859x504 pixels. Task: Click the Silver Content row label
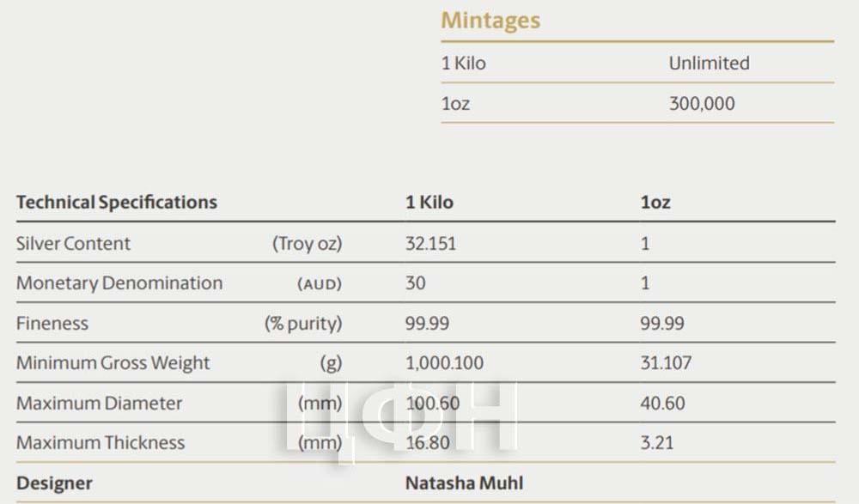tap(73, 243)
